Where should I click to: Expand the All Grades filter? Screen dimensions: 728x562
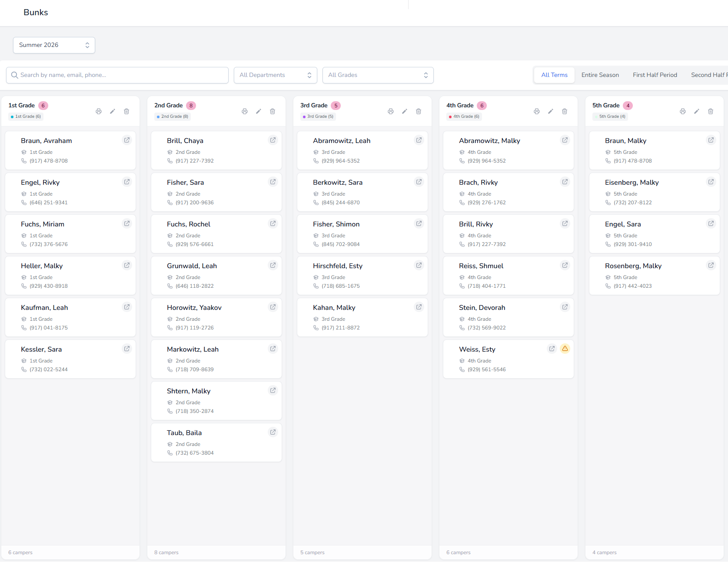(378, 75)
